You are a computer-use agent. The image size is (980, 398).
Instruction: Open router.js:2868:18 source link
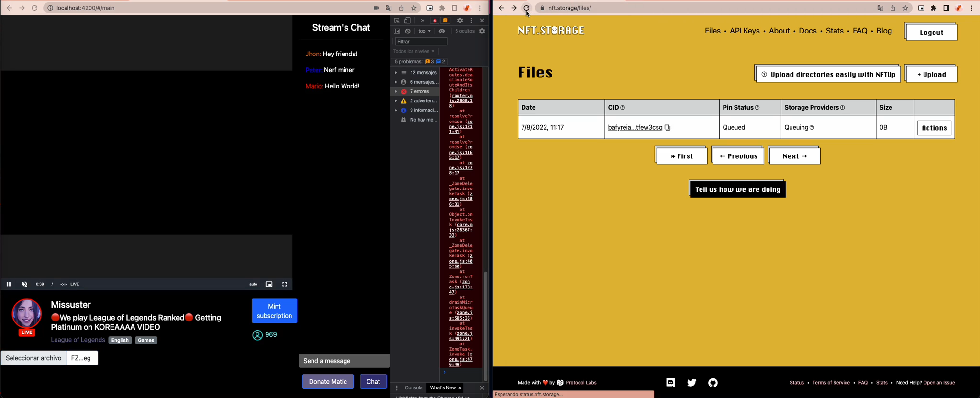tap(461, 101)
